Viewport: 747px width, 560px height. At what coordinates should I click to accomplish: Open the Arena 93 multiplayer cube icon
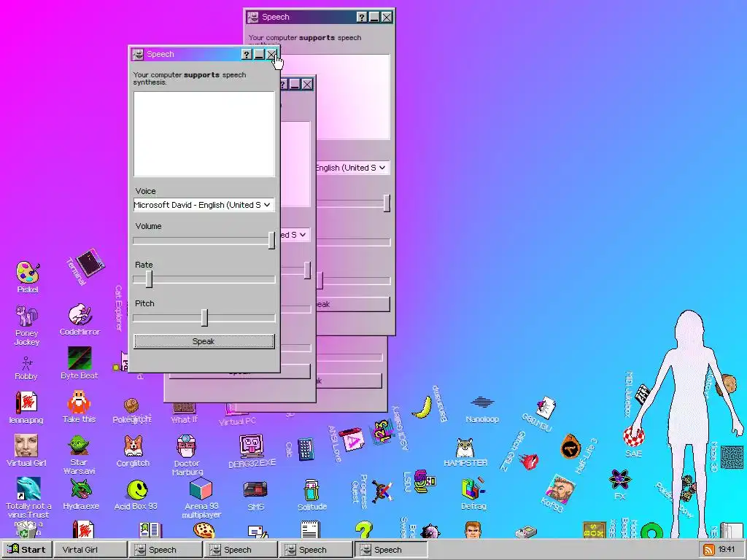(201, 489)
